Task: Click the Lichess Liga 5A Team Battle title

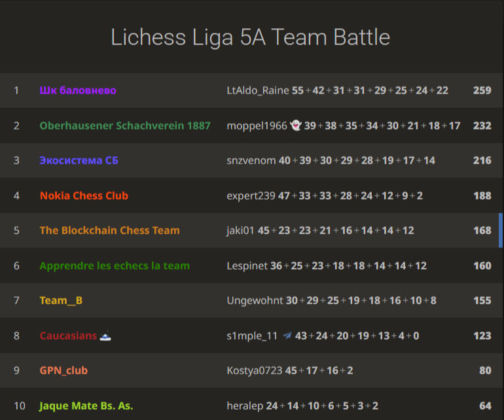Action: click(251, 37)
